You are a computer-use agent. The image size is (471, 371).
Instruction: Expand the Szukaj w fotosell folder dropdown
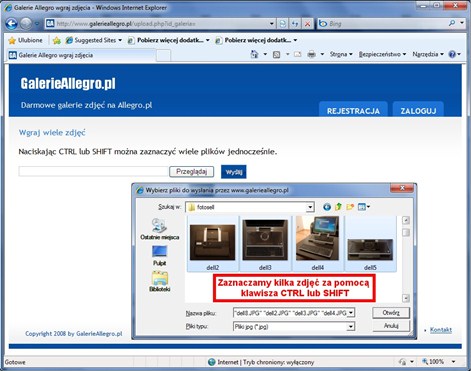[x=310, y=207]
